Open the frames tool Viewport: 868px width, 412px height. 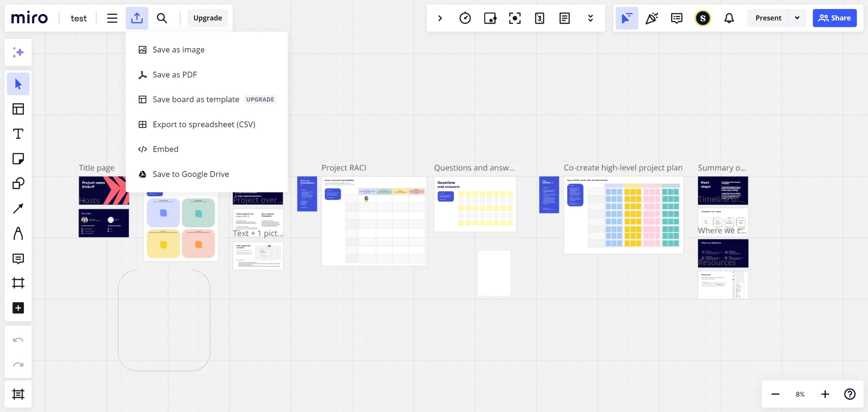click(x=18, y=283)
